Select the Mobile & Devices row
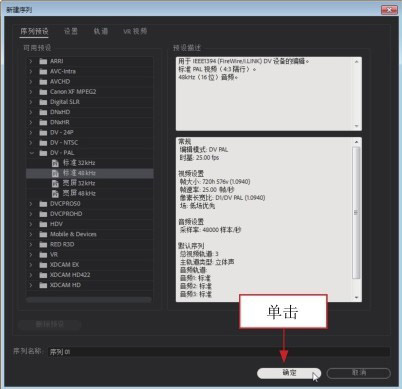This screenshot has height=389, width=402. pos(90,234)
